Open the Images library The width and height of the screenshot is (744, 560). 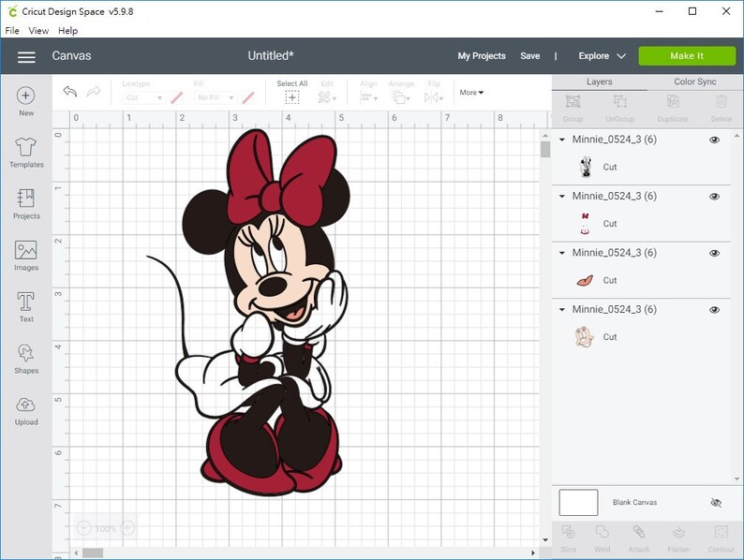click(26, 256)
